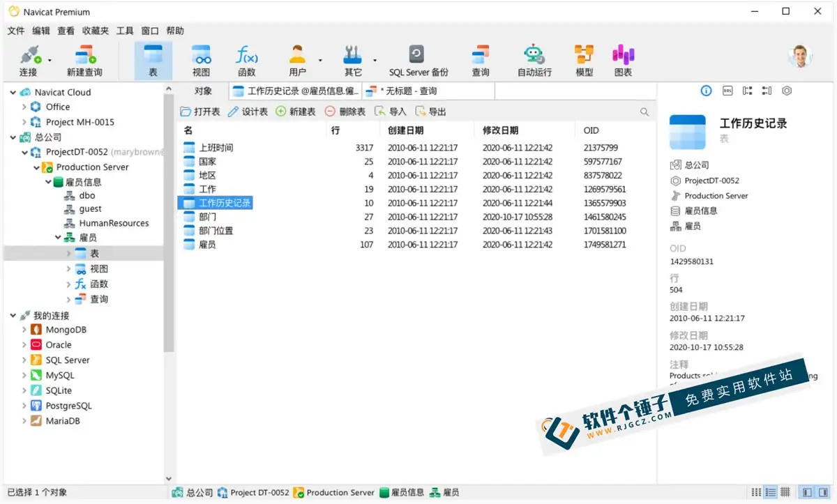Viewport: 837px width, 504px height.
Task: Click the 导入 button
Action: point(391,112)
